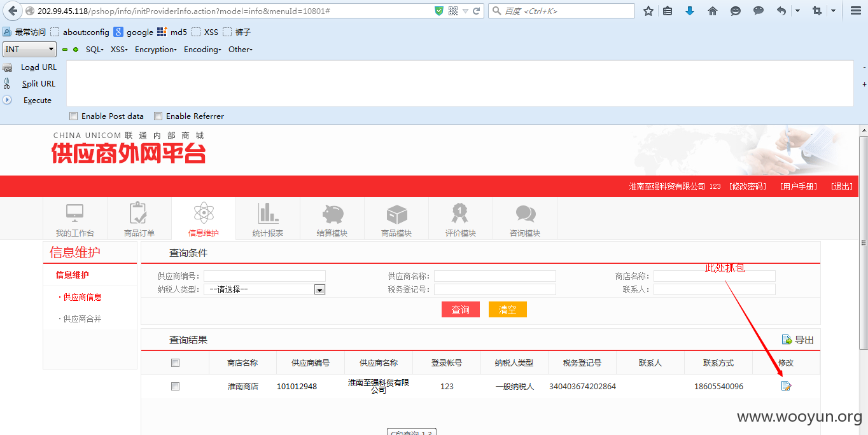868x435 pixels.
Task: Open the about:config bookmark
Action: pos(80,32)
